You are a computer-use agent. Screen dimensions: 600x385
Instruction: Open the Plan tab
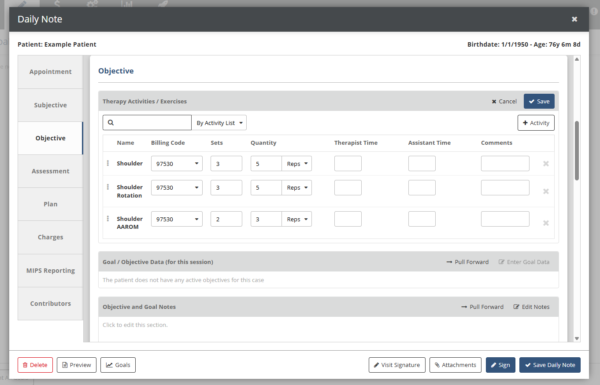click(50, 204)
